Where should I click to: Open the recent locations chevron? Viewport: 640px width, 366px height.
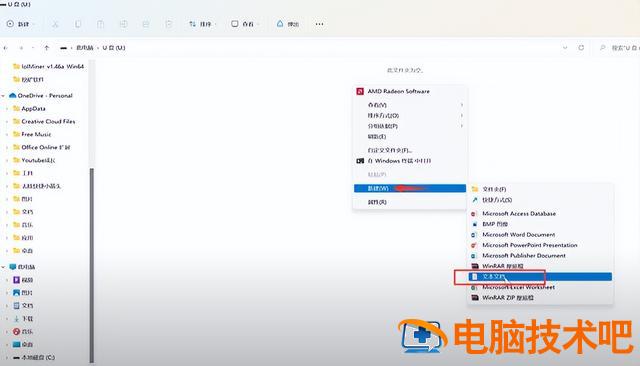coord(33,48)
